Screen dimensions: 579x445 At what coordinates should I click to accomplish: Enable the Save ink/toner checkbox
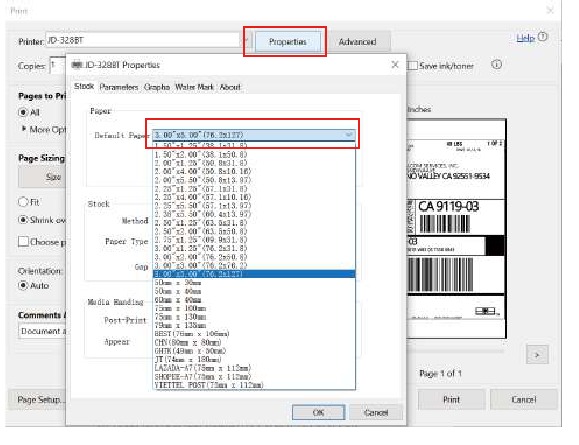[x=412, y=66]
